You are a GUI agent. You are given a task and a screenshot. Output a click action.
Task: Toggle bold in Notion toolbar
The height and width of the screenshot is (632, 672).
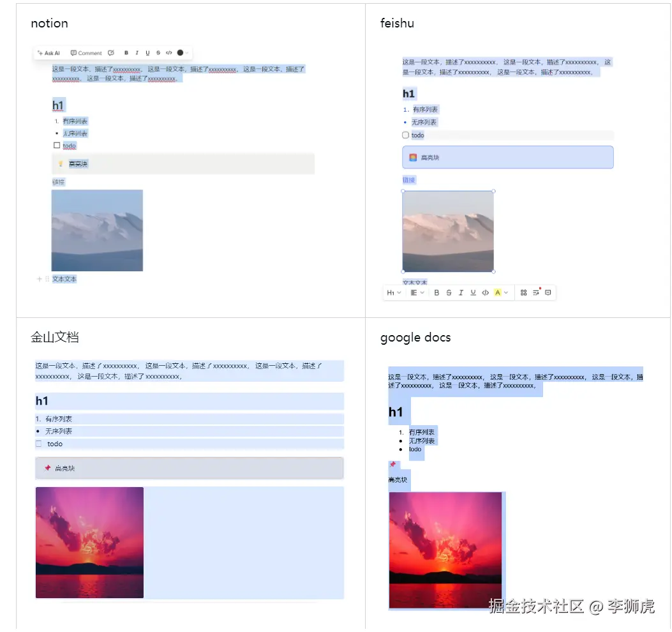click(126, 53)
